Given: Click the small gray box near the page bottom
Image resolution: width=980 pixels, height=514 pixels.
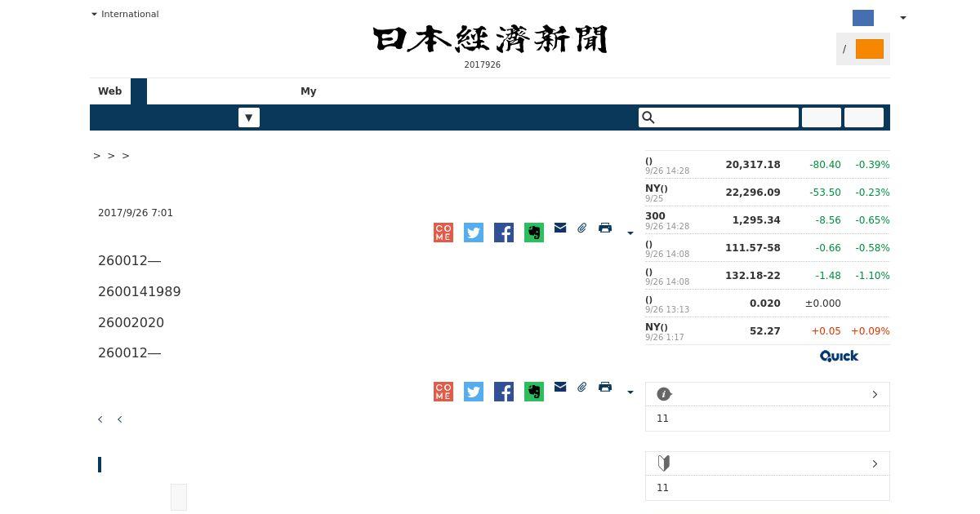Looking at the screenshot, I should (179, 497).
